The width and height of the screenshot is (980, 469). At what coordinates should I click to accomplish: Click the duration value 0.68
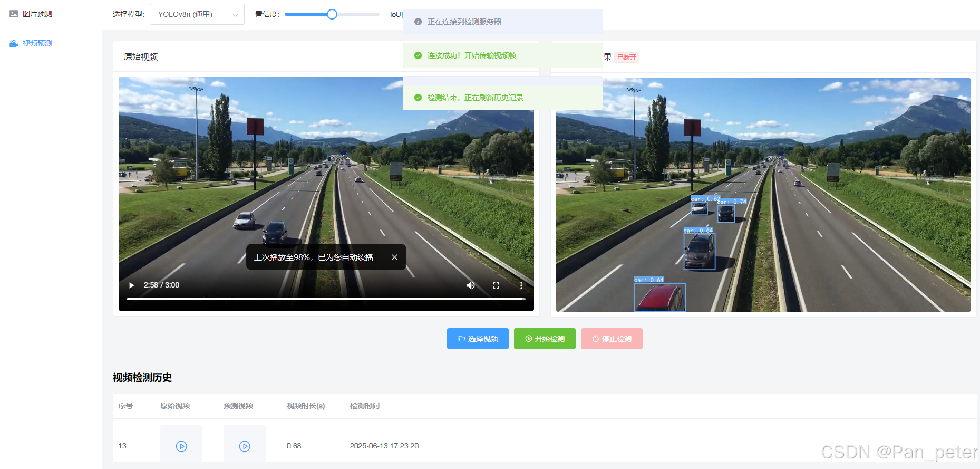click(x=294, y=446)
